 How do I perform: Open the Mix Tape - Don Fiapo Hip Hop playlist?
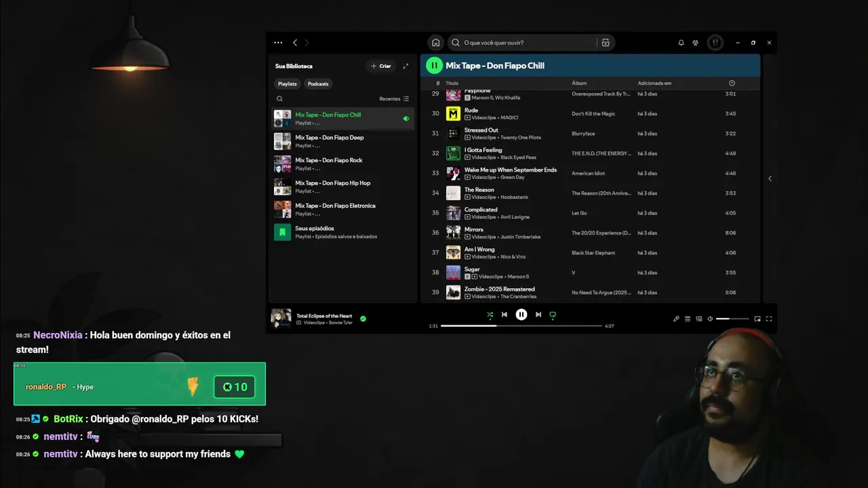[x=343, y=186]
